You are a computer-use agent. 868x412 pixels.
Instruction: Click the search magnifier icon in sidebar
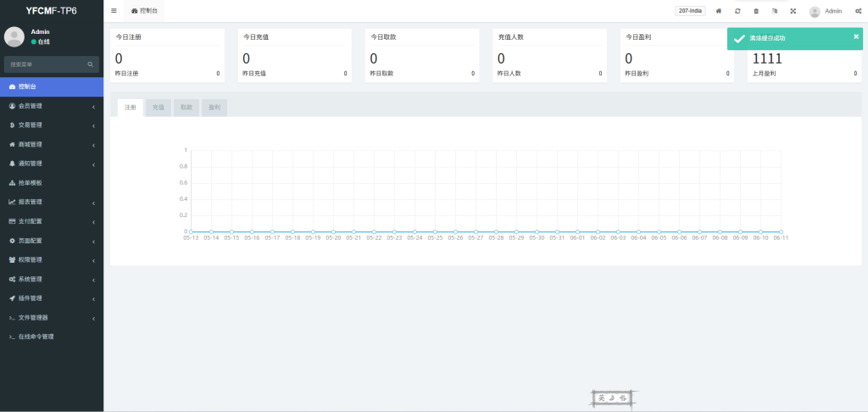pos(90,64)
